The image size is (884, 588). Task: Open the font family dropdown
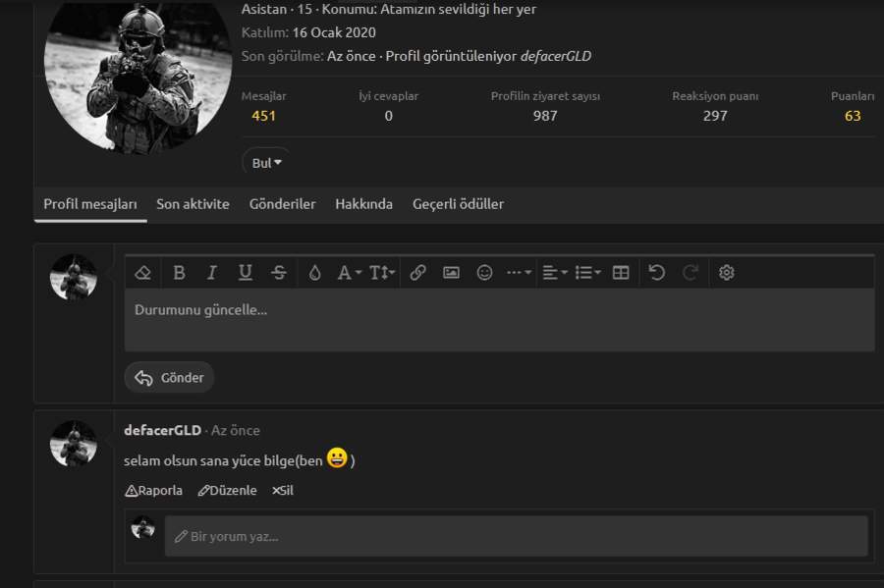coord(349,273)
